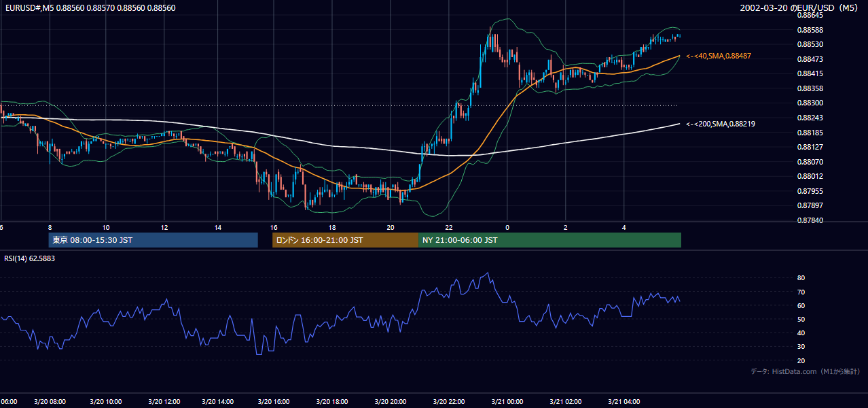Click RSI scale value 30
The width and height of the screenshot is (868, 408).
(x=801, y=347)
